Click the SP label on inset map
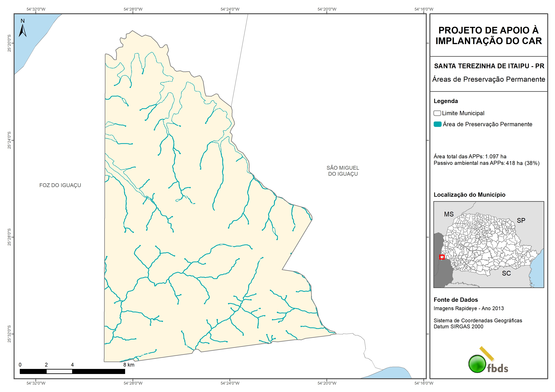 tap(521, 221)
